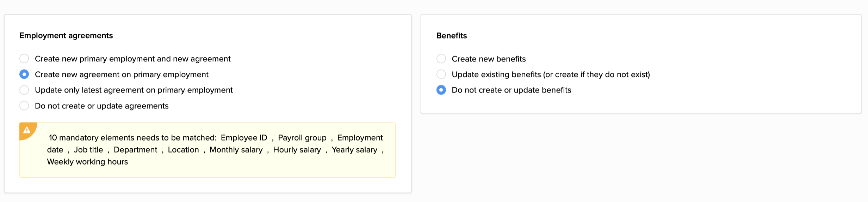Click 'Payroll group' in the warning message
The height and width of the screenshot is (202, 868).
[x=302, y=138]
